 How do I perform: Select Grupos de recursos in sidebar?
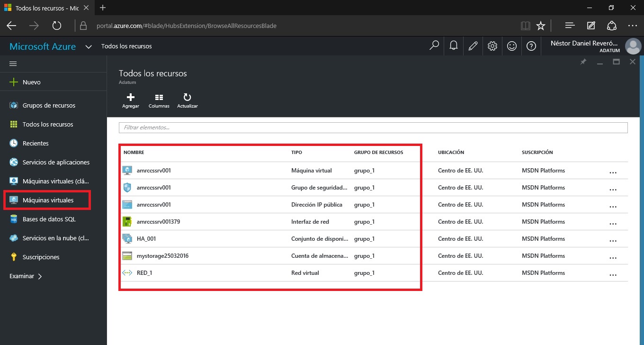click(x=49, y=105)
